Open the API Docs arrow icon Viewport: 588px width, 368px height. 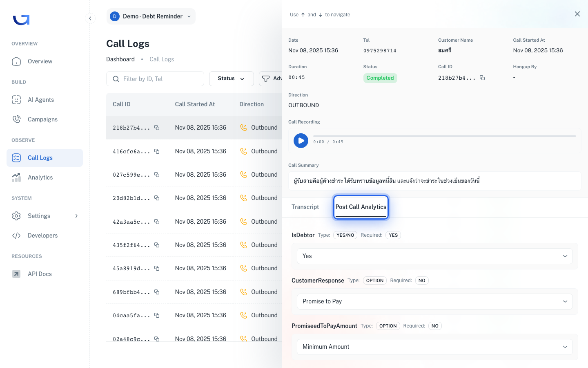(16, 274)
